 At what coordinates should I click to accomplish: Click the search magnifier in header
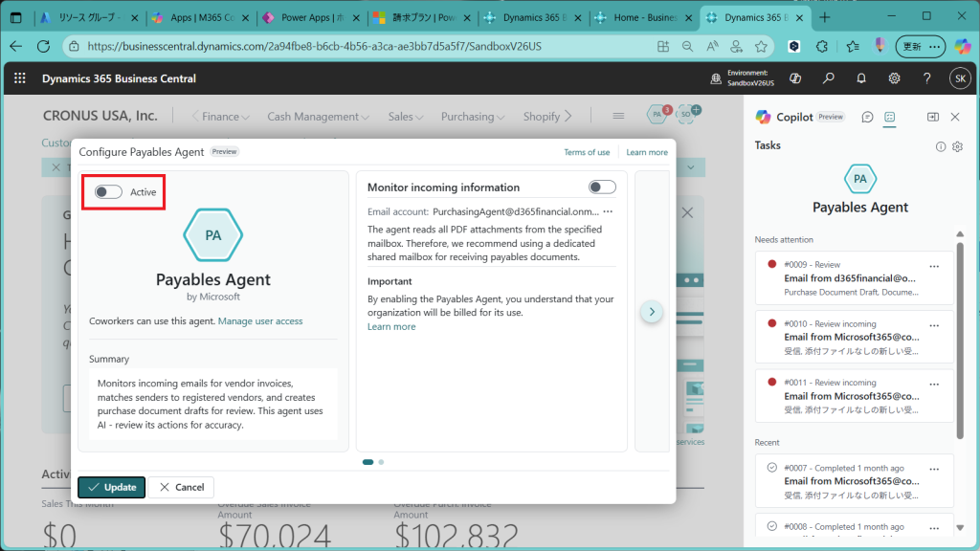[x=829, y=78]
